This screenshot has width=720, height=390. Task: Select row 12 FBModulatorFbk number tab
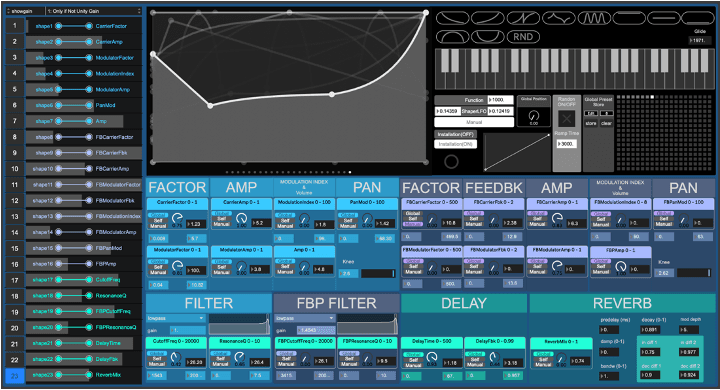[x=15, y=200]
